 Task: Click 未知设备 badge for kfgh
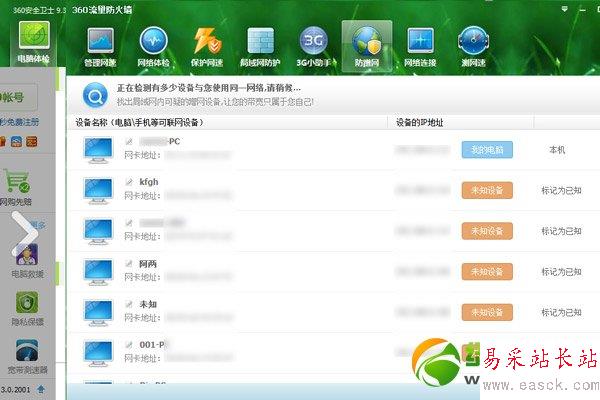pyautogui.click(x=487, y=190)
